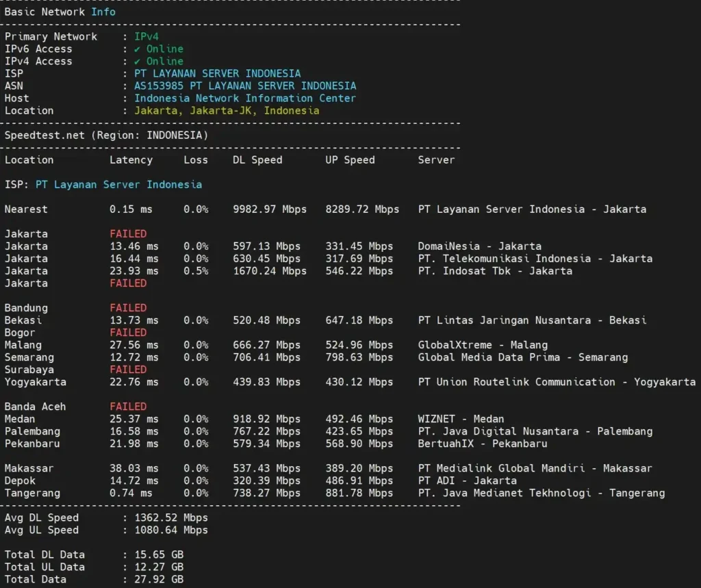Click the download speed "1670.24 Mbps"
Viewport: 701px width, 588px height.
(270, 271)
